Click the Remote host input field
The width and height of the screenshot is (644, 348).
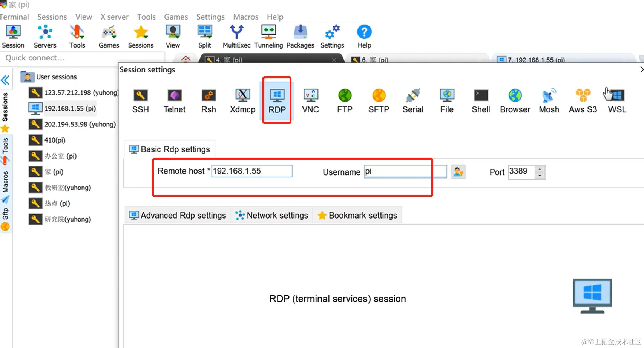(x=252, y=171)
